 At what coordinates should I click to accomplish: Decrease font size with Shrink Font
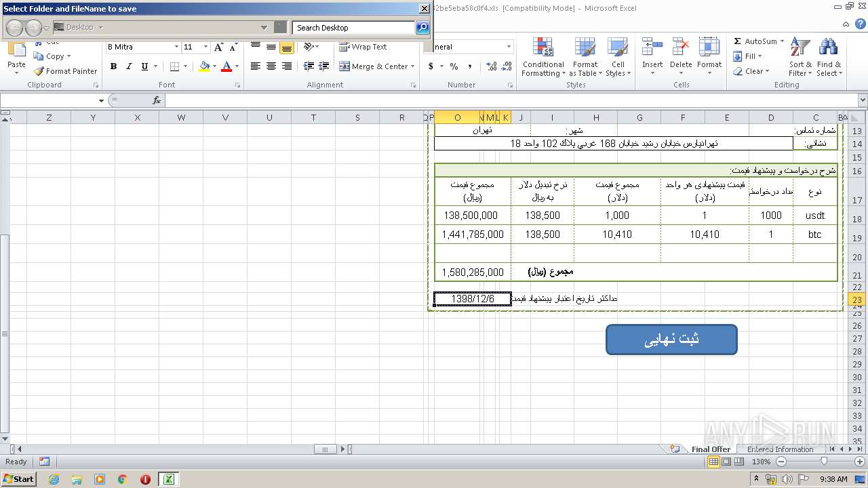[x=233, y=47]
